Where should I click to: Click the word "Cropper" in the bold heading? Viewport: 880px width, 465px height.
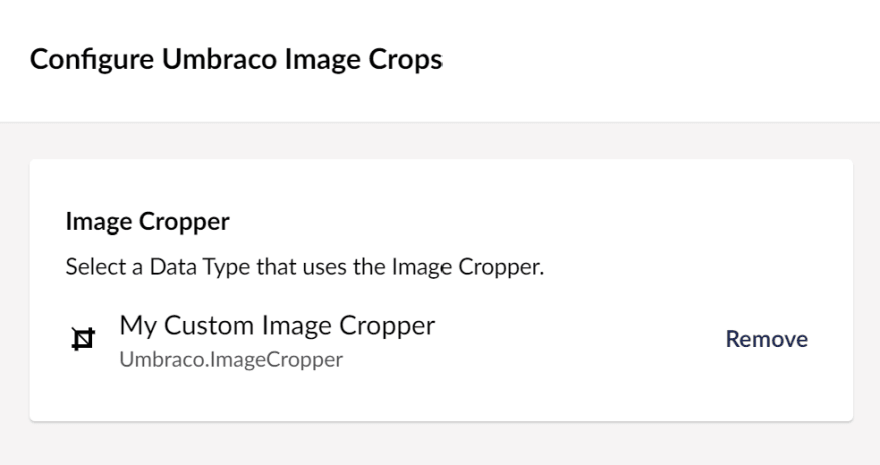coord(184,223)
